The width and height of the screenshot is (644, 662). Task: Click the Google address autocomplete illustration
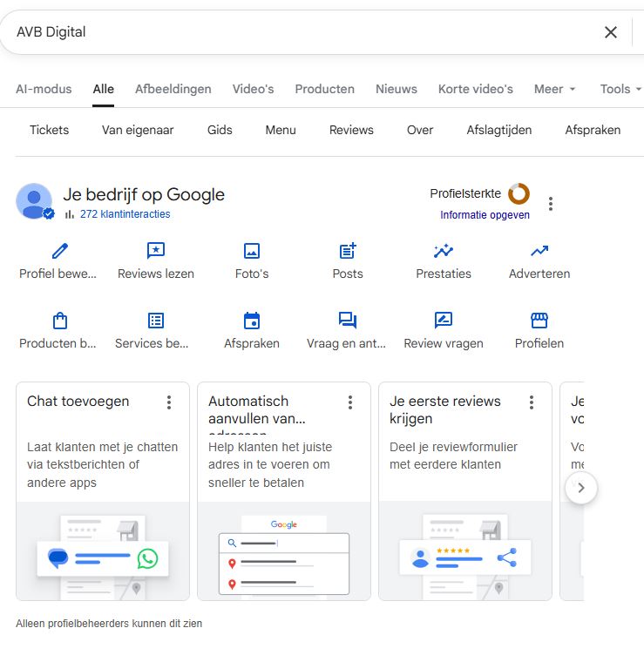pyautogui.click(x=284, y=551)
